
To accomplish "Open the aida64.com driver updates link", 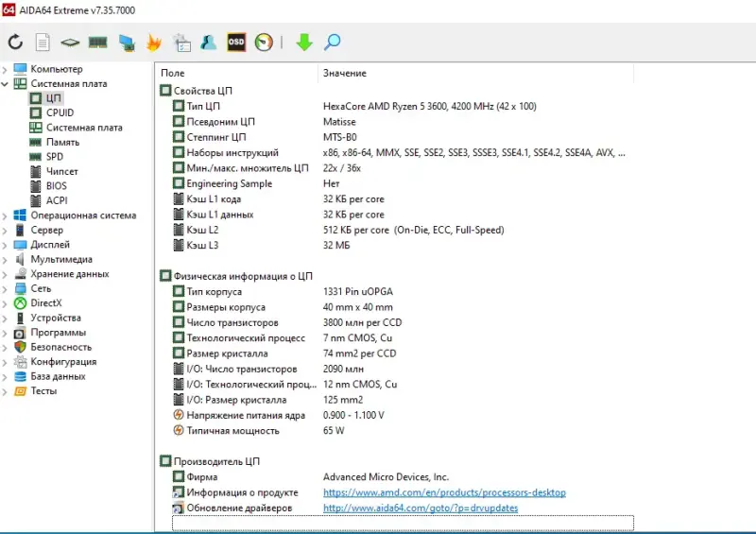I will pyautogui.click(x=421, y=508).
